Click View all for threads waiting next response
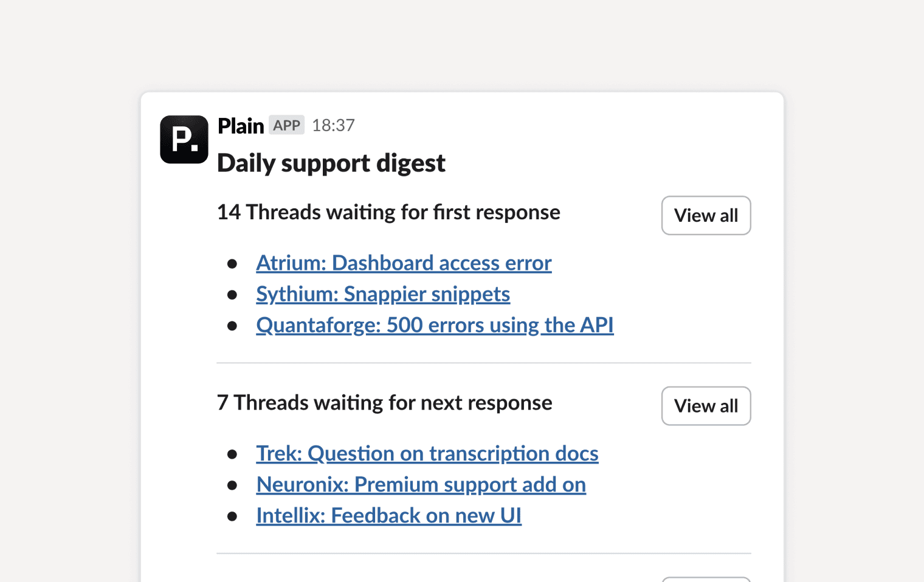Viewport: 924px width, 582px height. pos(706,406)
